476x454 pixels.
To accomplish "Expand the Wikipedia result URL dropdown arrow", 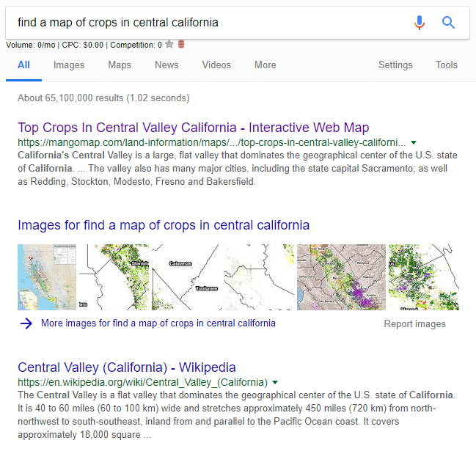I will click(275, 382).
